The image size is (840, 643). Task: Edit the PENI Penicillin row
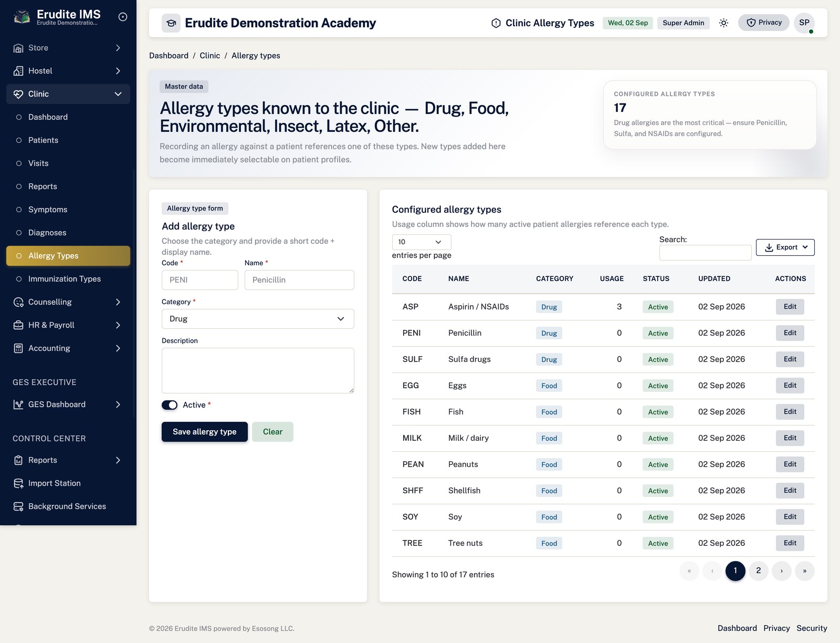pyautogui.click(x=790, y=333)
